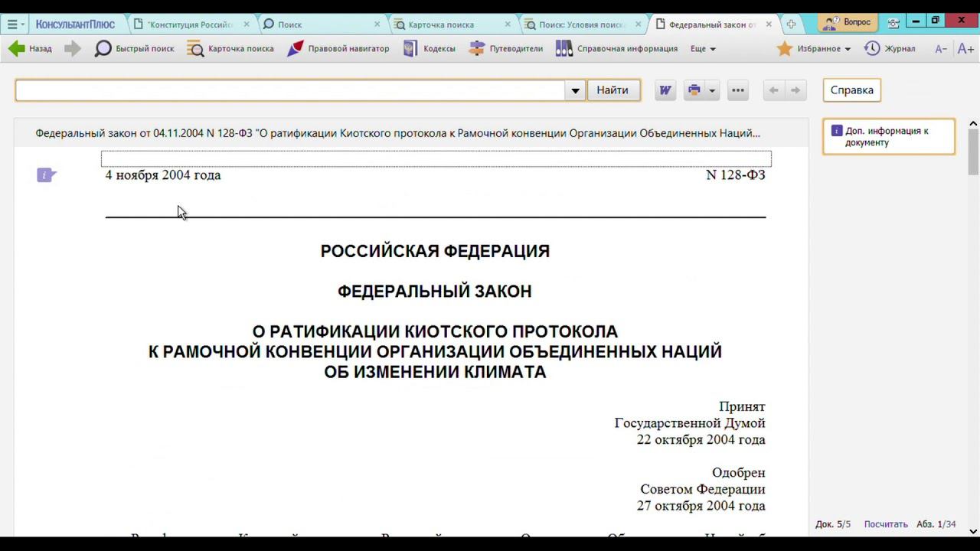Screen dimensions: 980x551
Task: Expand the Еще dropdown menu
Action: point(703,48)
